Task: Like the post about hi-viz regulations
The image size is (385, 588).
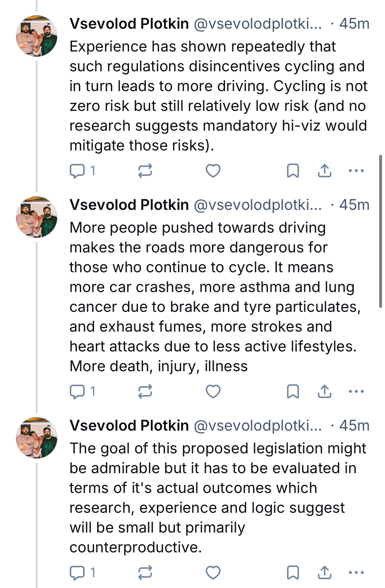Action: coord(213,171)
